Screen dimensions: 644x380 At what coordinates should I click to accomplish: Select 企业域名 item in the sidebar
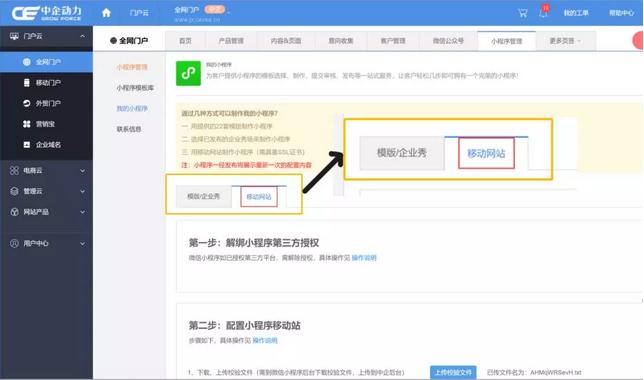click(x=46, y=144)
